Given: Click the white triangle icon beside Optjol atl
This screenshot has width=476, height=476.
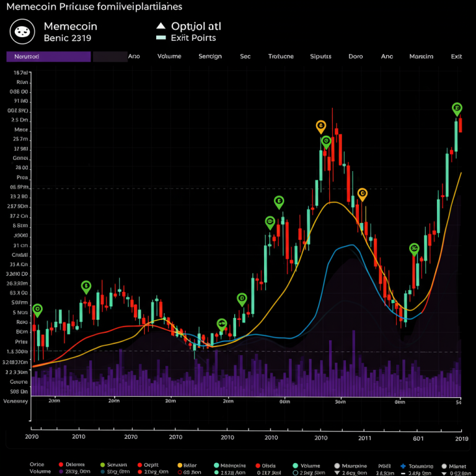Looking at the screenshot, I should [x=161, y=26].
